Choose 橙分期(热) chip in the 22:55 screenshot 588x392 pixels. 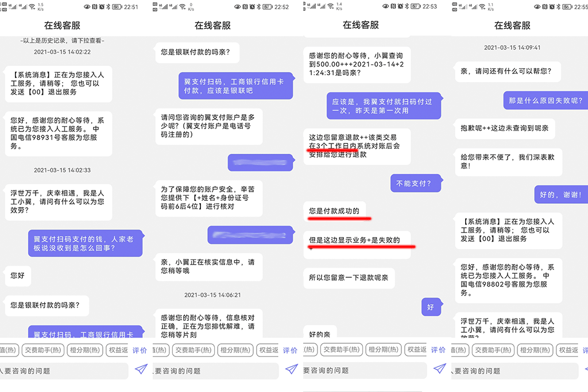[535, 350]
